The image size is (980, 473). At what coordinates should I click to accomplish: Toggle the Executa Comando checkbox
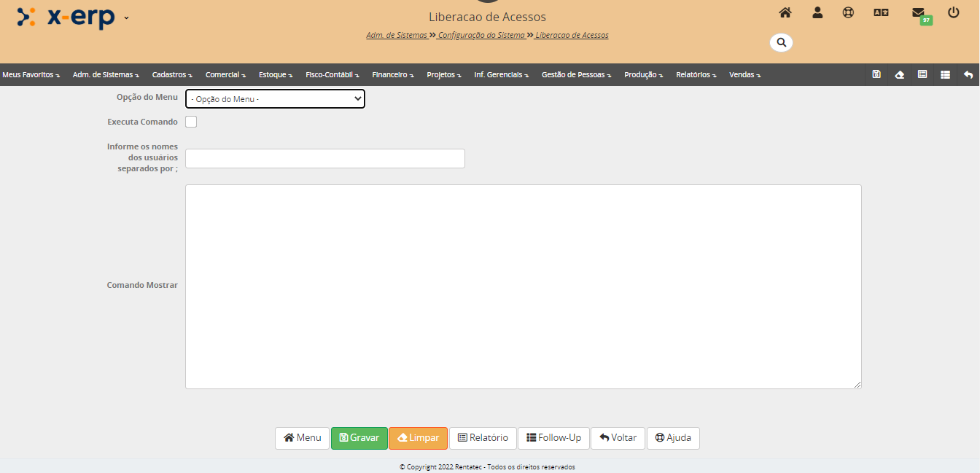(x=191, y=122)
